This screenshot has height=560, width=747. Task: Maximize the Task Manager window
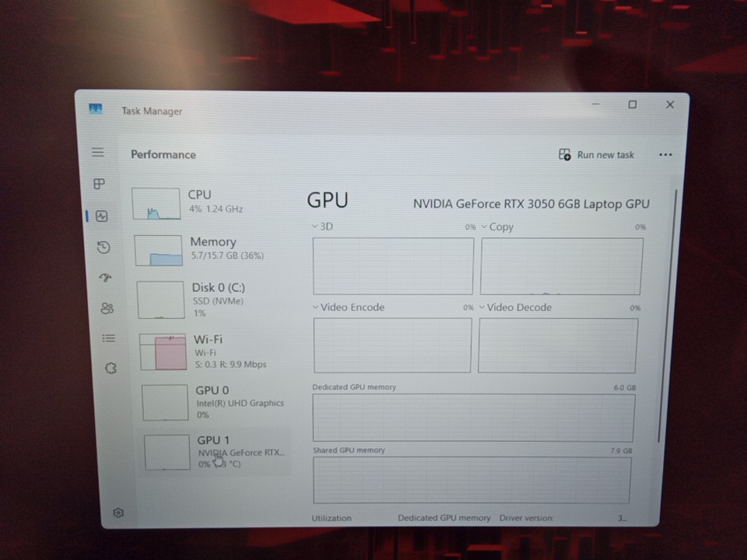[x=632, y=104]
